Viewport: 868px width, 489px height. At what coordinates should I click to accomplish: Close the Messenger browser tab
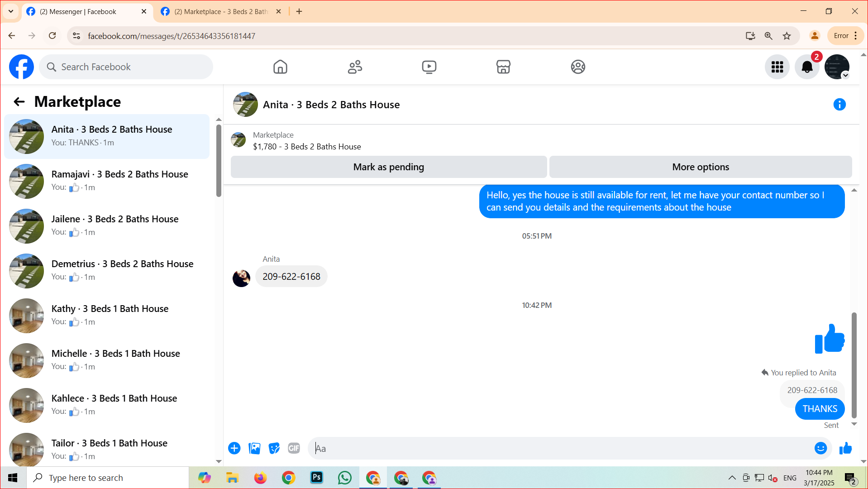[x=144, y=12]
